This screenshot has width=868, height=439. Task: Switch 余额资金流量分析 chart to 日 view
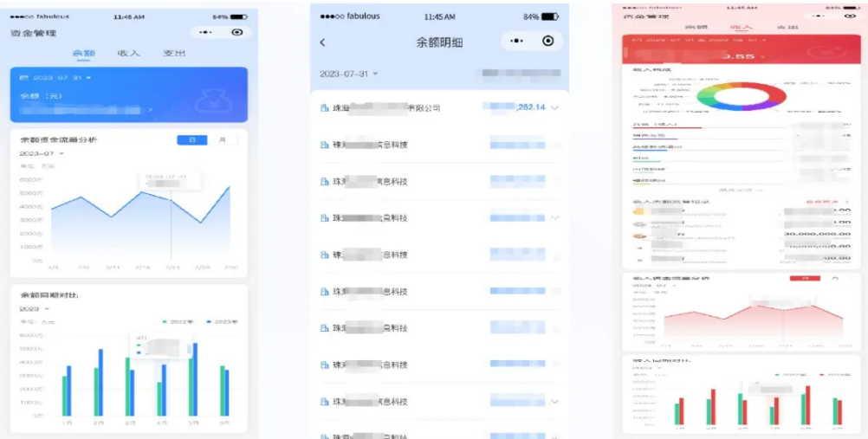click(x=191, y=139)
